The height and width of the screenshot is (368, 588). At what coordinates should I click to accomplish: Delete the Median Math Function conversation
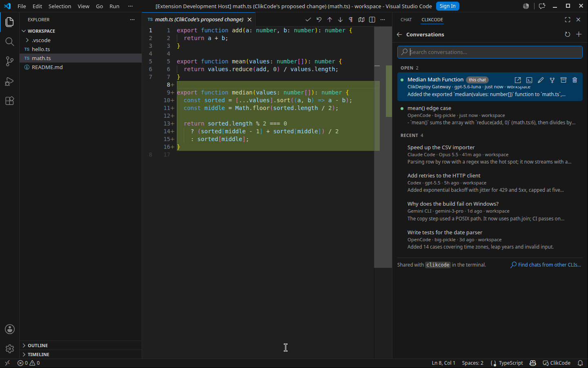[x=575, y=80]
